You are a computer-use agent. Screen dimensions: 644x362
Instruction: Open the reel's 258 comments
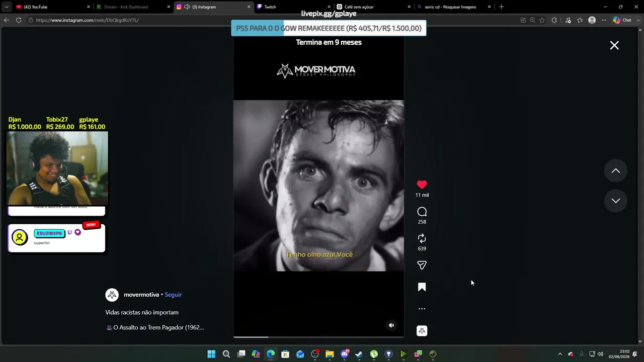(x=422, y=212)
